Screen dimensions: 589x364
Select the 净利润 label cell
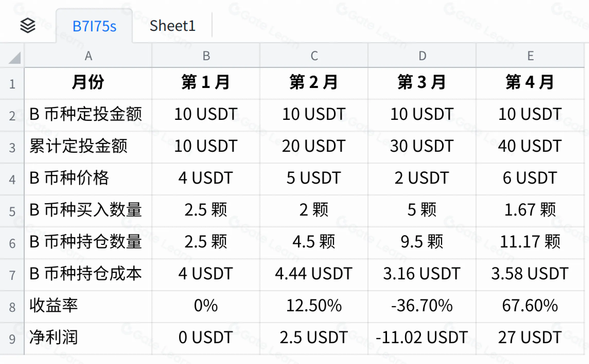(x=88, y=337)
